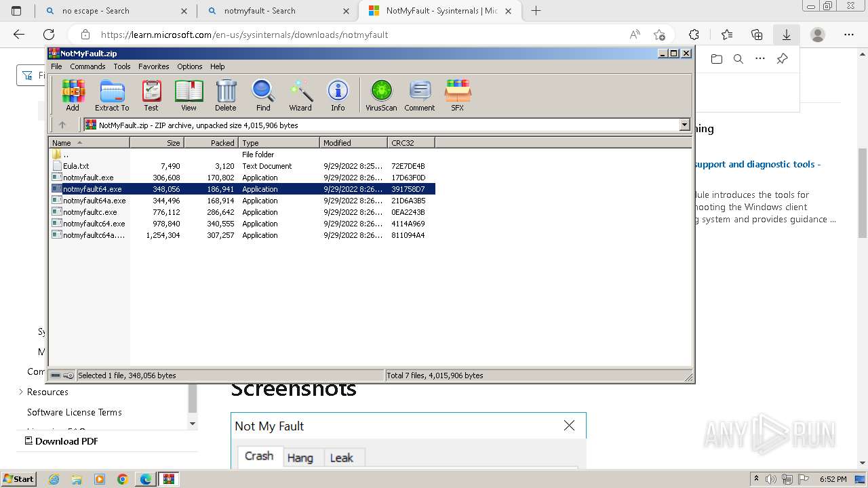Open the Help menu in WinRAR
The height and width of the screenshot is (488, 868).
pos(217,66)
